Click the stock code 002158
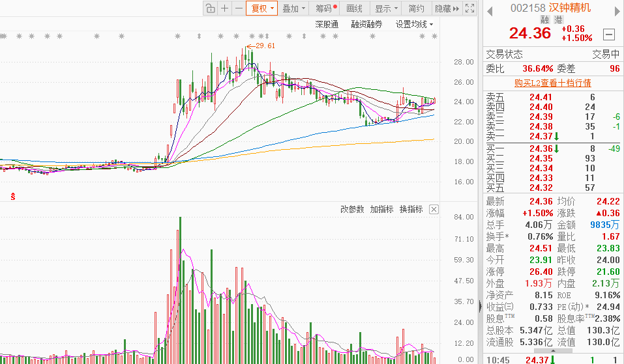The image size is (624, 364). [x=528, y=8]
